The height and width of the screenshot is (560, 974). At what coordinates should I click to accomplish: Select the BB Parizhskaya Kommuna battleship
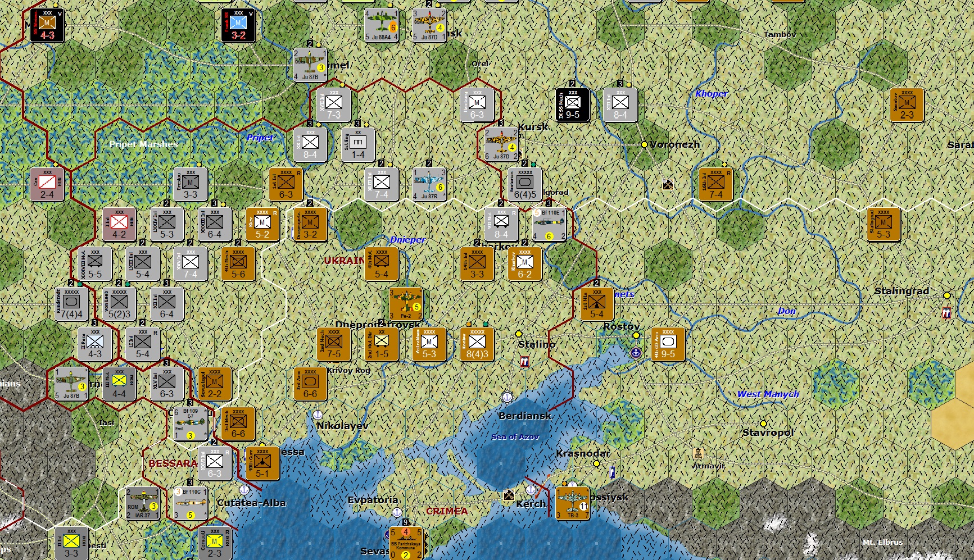pos(405,543)
